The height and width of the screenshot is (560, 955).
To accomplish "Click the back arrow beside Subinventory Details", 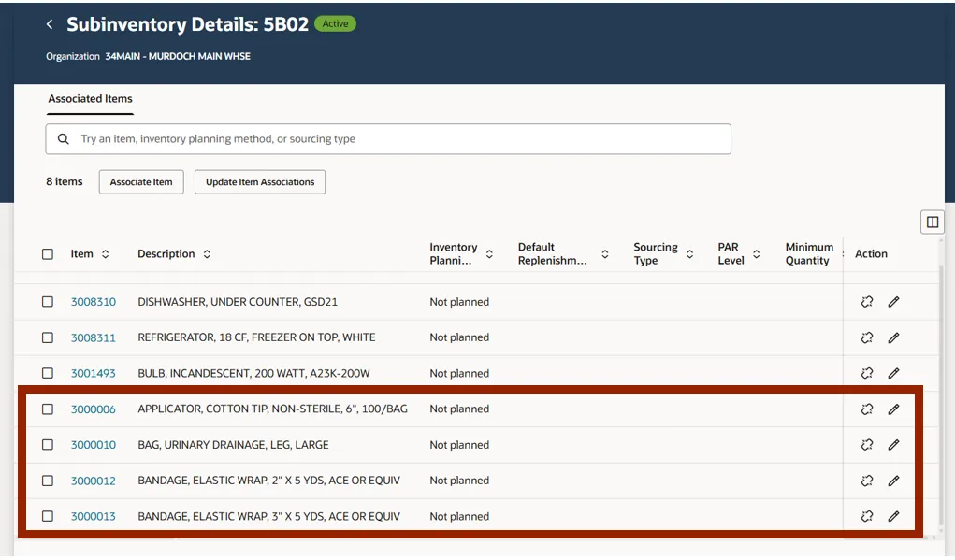I will [x=50, y=25].
